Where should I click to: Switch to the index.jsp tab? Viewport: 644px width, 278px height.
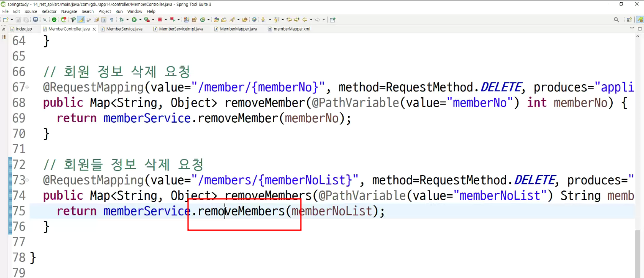[x=23, y=29]
